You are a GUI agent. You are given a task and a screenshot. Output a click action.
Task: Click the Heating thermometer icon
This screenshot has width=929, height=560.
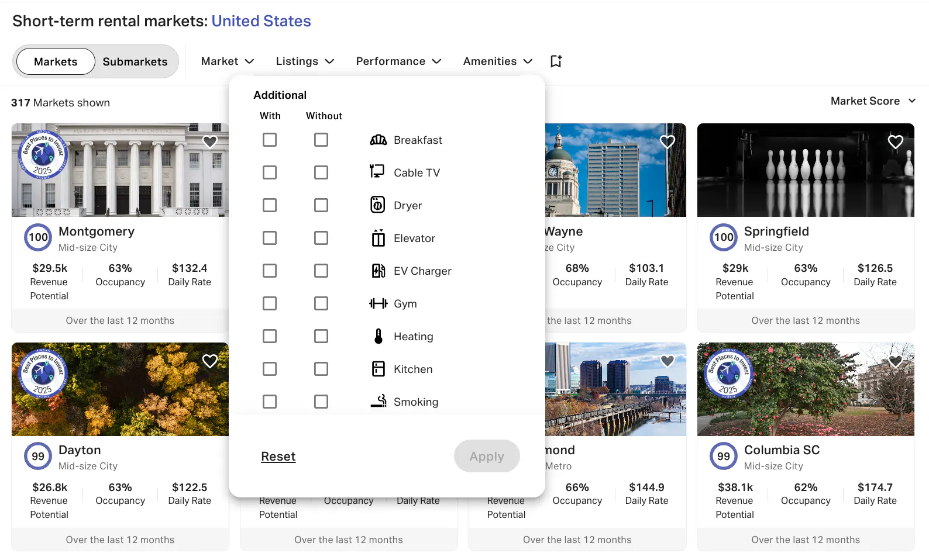point(379,336)
